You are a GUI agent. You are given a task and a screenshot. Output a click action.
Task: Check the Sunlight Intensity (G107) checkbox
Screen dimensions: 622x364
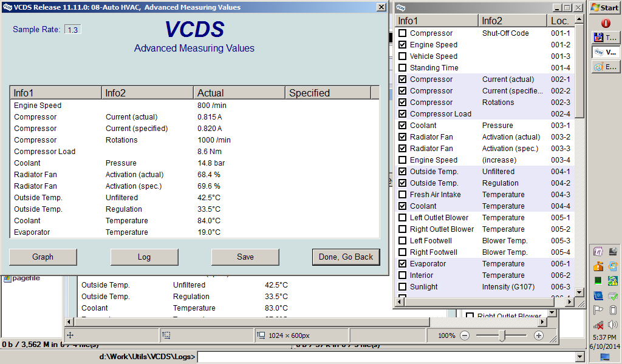(x=402, y=286)
